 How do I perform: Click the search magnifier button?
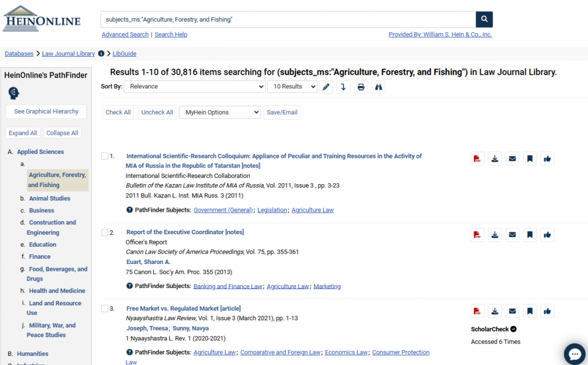click(x=484, y=20)
